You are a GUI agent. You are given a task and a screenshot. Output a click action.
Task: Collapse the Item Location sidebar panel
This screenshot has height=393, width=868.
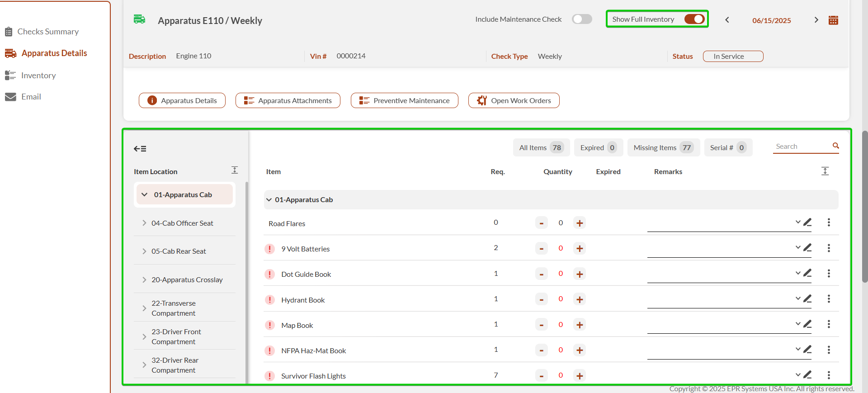click(140, 149)
